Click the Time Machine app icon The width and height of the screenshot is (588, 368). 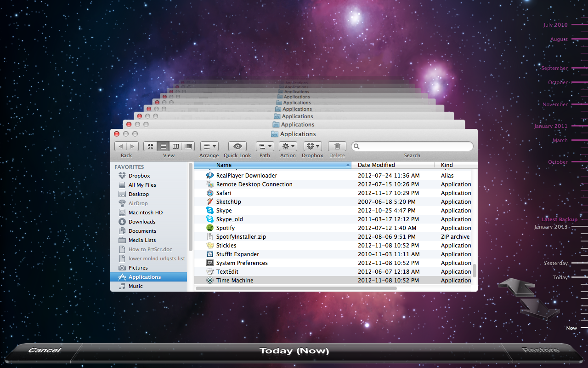(x=210, y=280)
